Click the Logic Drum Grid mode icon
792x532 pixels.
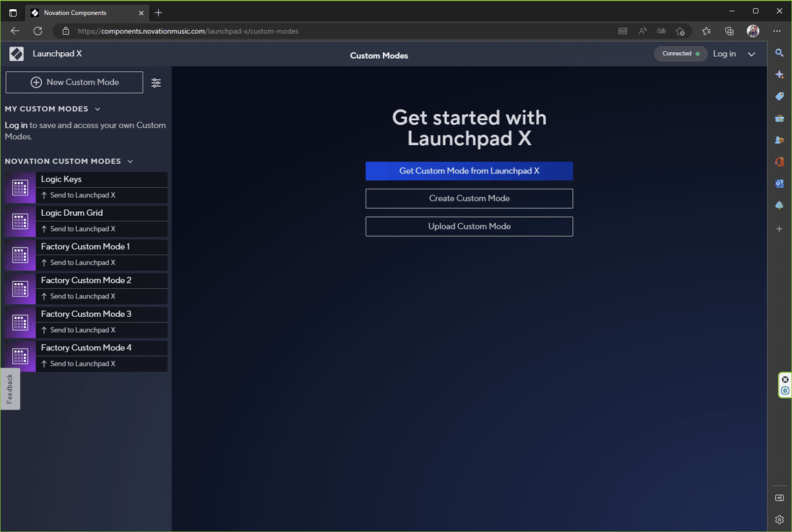point(20,221)
